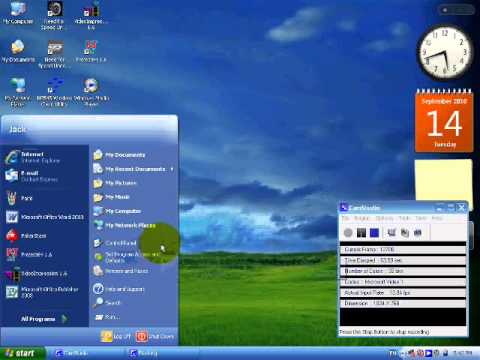The image size is (480, 360).
Task: Open My Network Places desktop icon
Action: point(17,92)
